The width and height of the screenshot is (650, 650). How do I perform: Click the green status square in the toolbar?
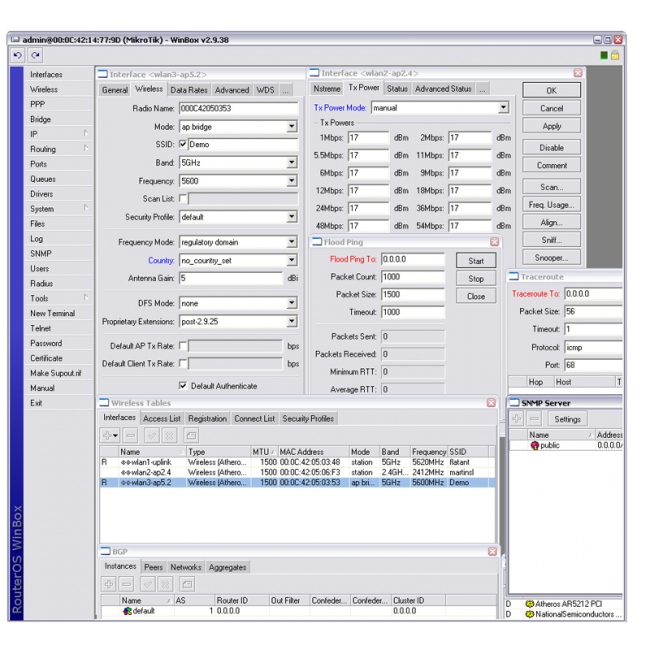pos(604,55)
